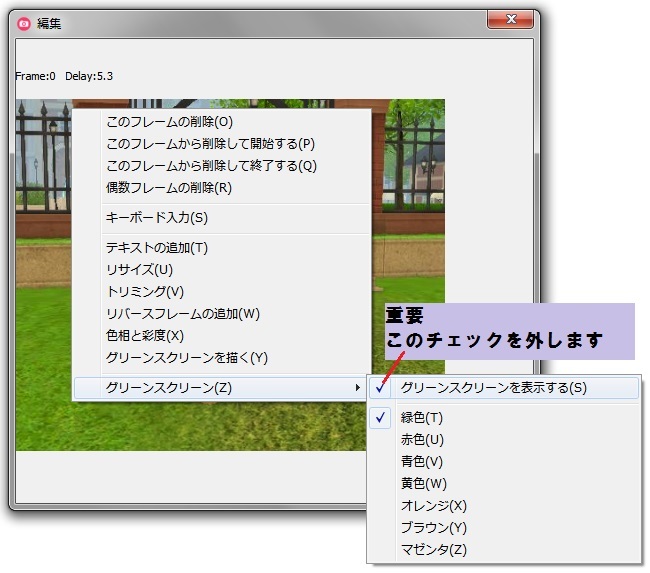Expand the グリーンスクリーン(Z) submenu
The width and height of the screenshot is (650, 573).
220,388
